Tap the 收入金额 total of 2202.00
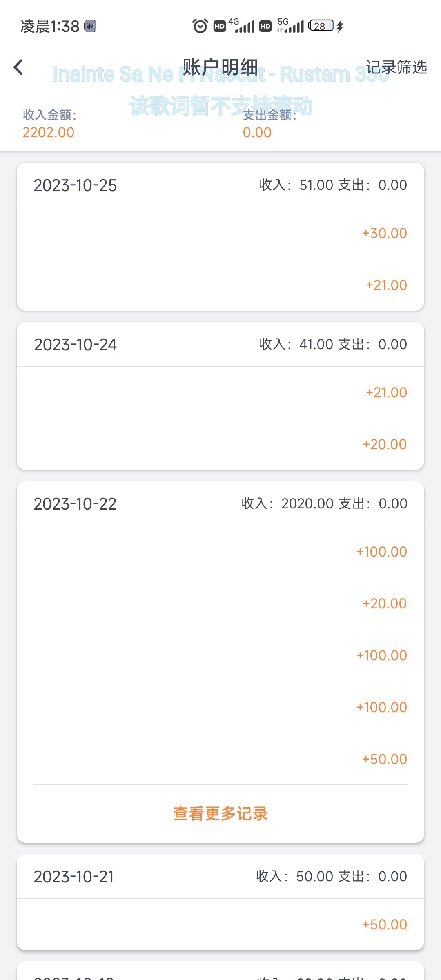 pos(49,132)
